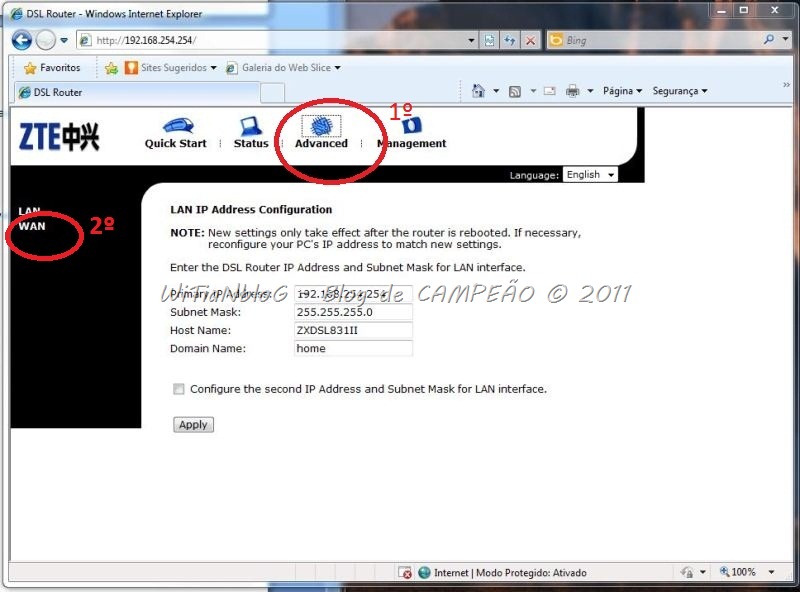Select the DSL Router tab
800x592 pixels.
(137, 92)
